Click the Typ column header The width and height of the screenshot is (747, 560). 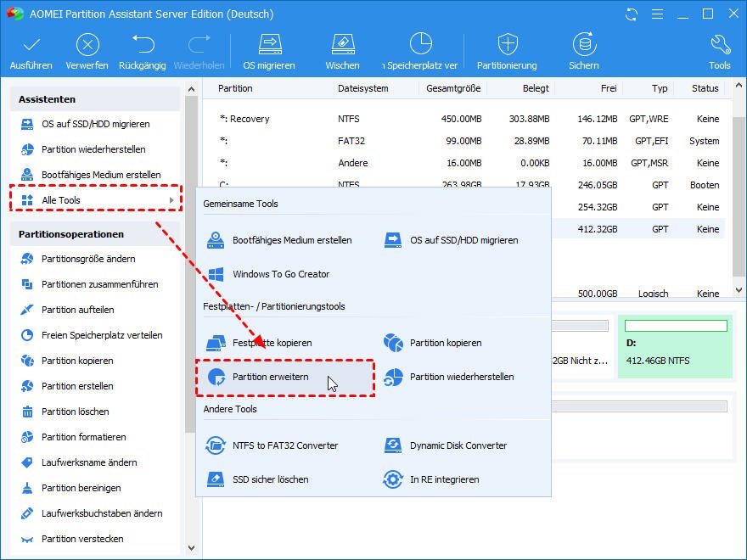point(660,88)
